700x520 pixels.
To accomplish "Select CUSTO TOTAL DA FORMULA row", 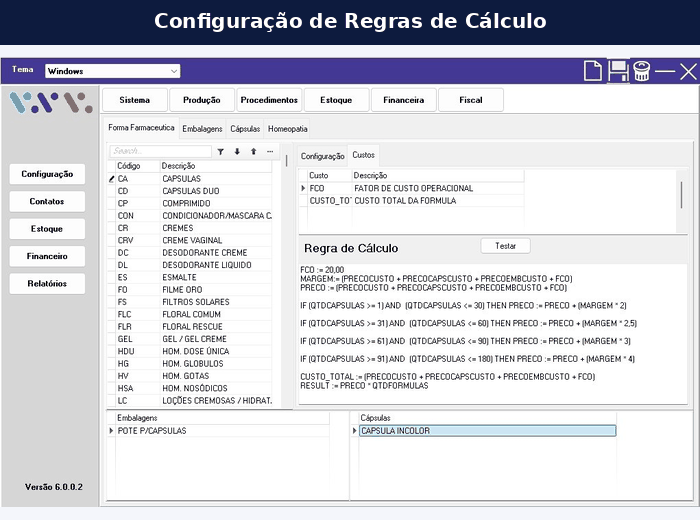I will [412, 201].
